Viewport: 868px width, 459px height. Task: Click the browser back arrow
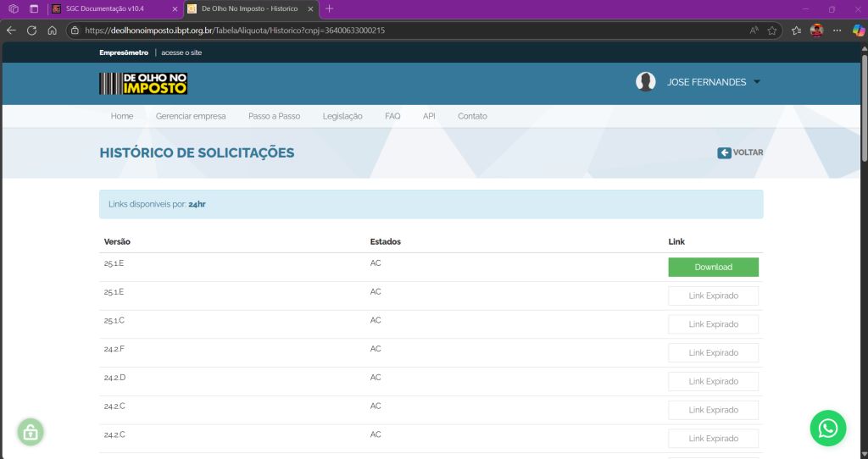pyautogui.click(x=11, y=30)
